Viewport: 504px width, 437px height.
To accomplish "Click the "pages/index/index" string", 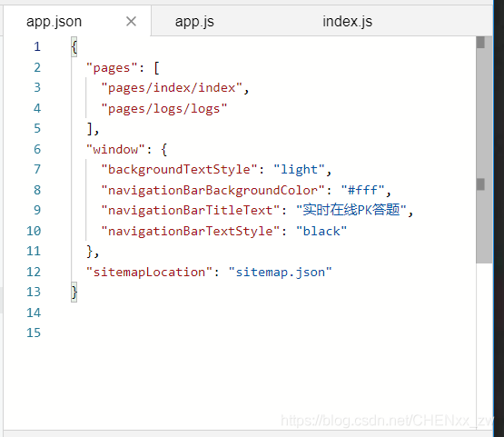I will [172, 88].
